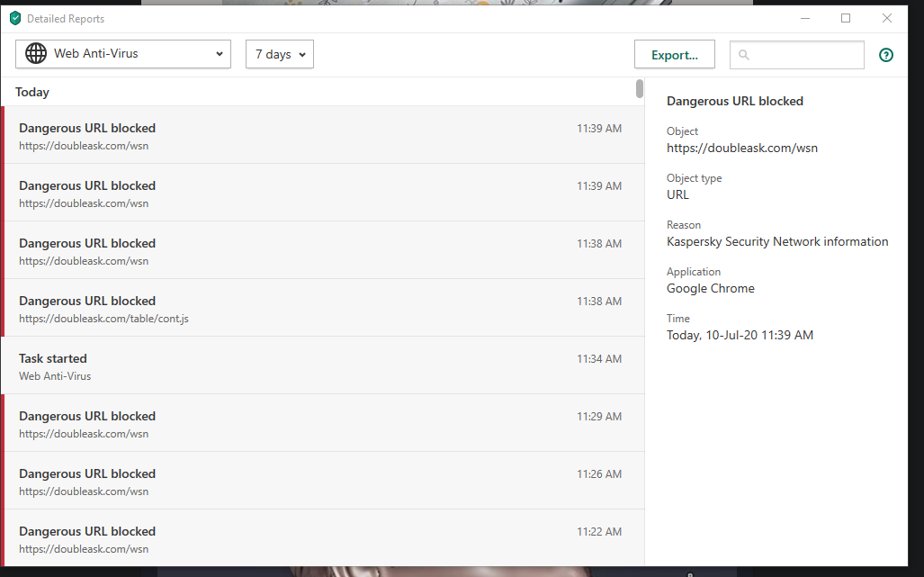Click the time value Today, 10-Jul-20 11:39 AM
Viewport: 924px width, 577px height.
(x=740, y=336)
